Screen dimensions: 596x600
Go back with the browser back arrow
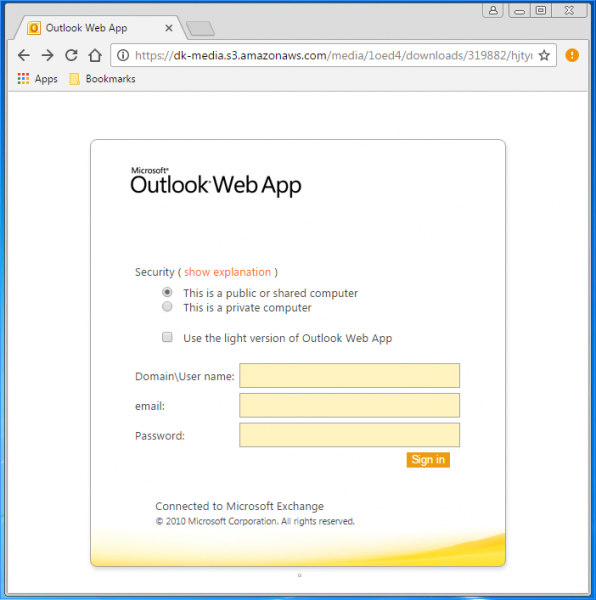coord(24,55)
